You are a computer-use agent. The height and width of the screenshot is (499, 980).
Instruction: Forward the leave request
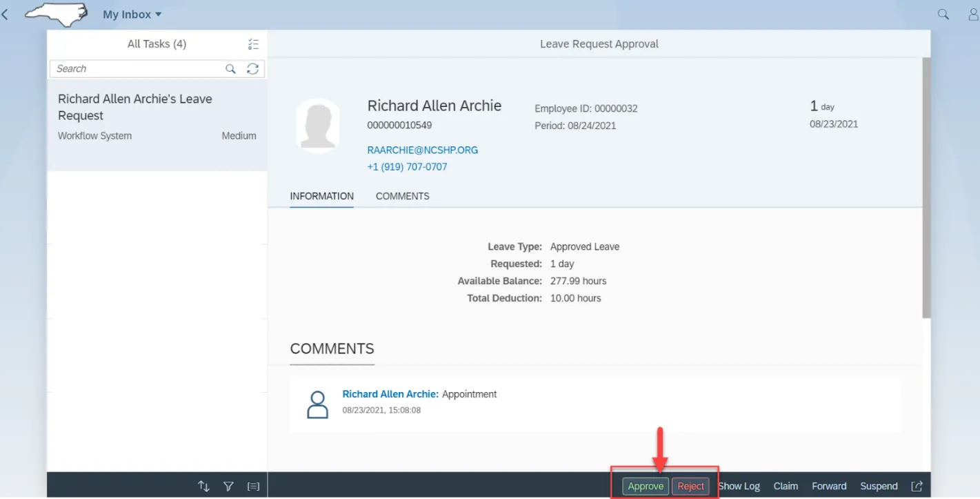829,486
